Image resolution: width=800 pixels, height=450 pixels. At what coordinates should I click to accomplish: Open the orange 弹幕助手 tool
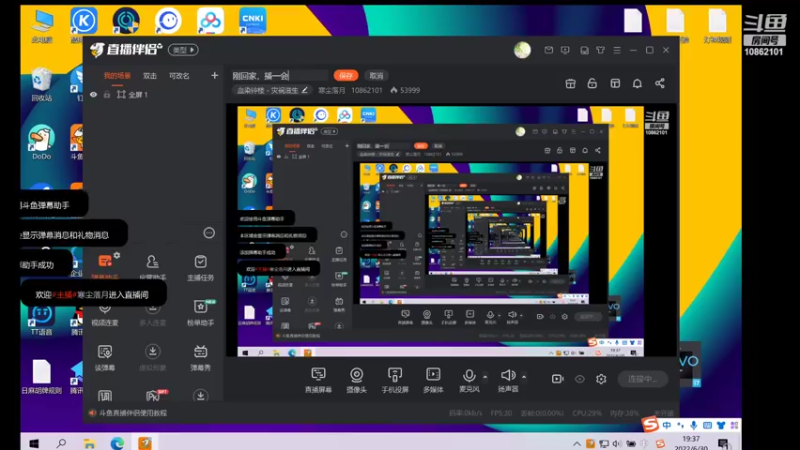point(105,265)
